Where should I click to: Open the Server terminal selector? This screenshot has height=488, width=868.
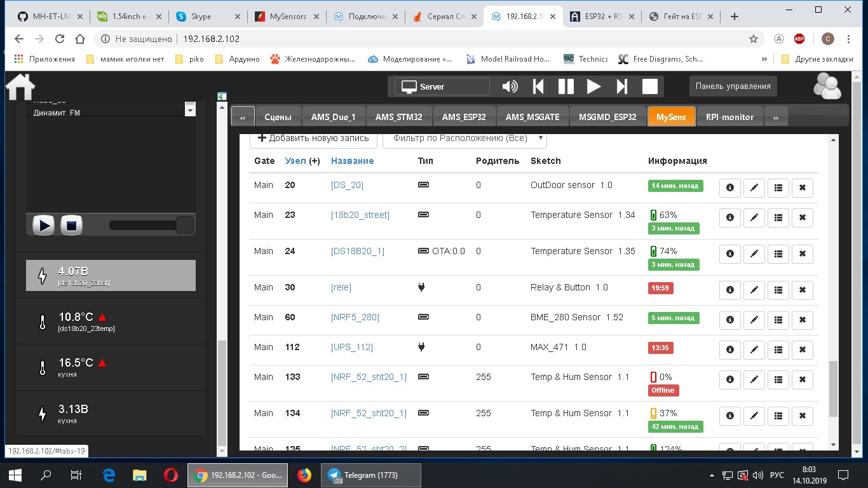442,86
